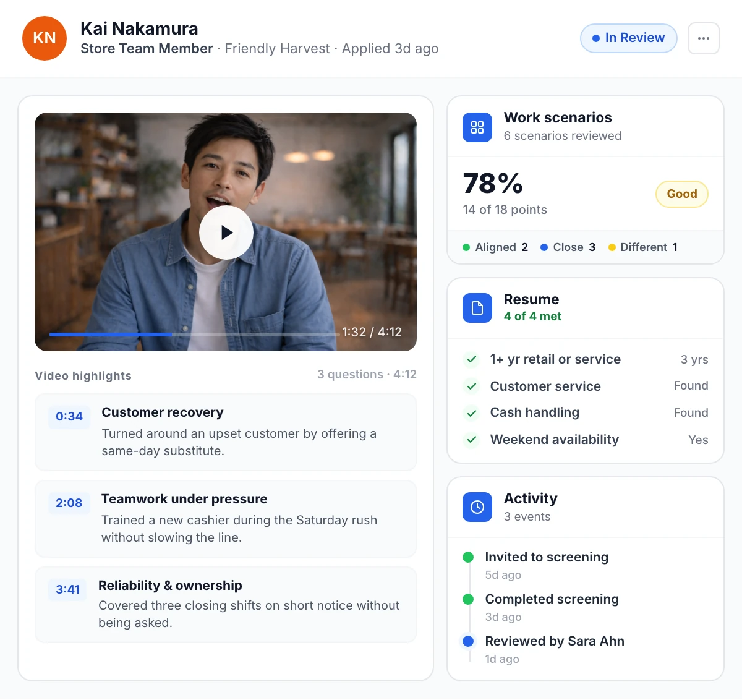Click the In Review status pill
Screen dimensions: 742x700
pyautogui.click(x=628, y=38)
